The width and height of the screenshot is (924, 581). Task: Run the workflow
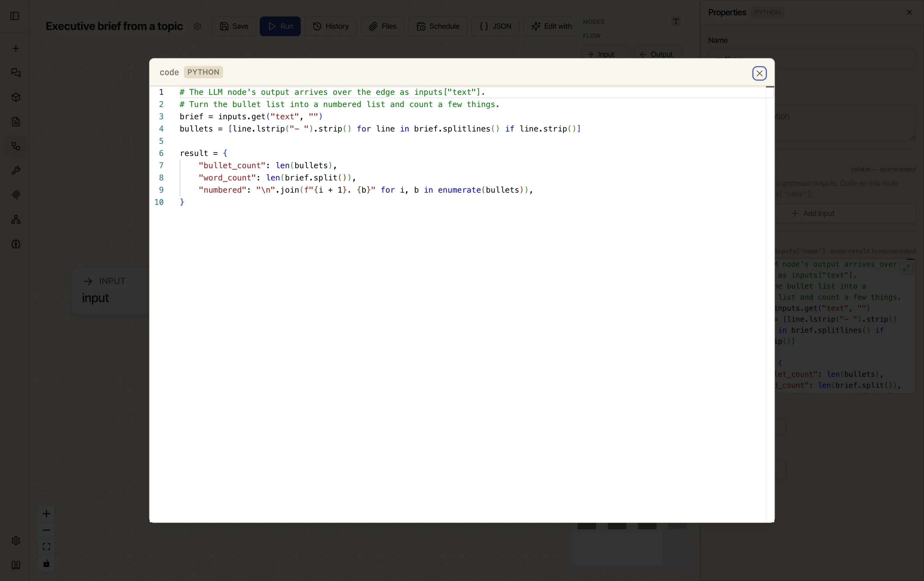(x=280, y=27)
